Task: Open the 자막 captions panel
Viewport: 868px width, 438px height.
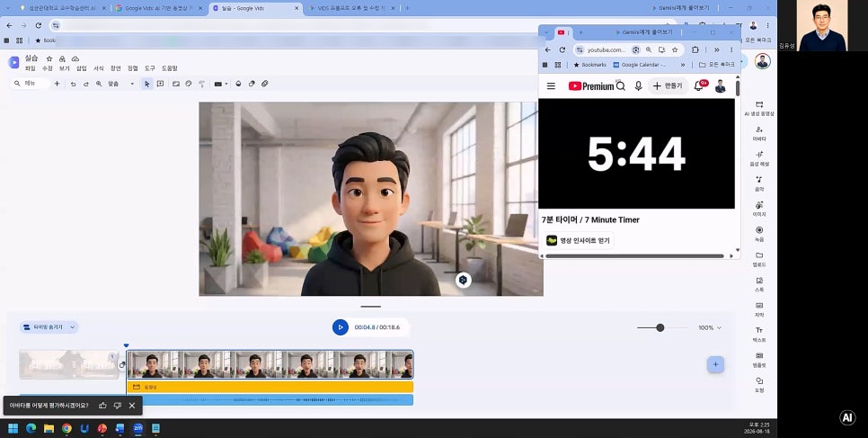Action: click(x=759, y=309)
